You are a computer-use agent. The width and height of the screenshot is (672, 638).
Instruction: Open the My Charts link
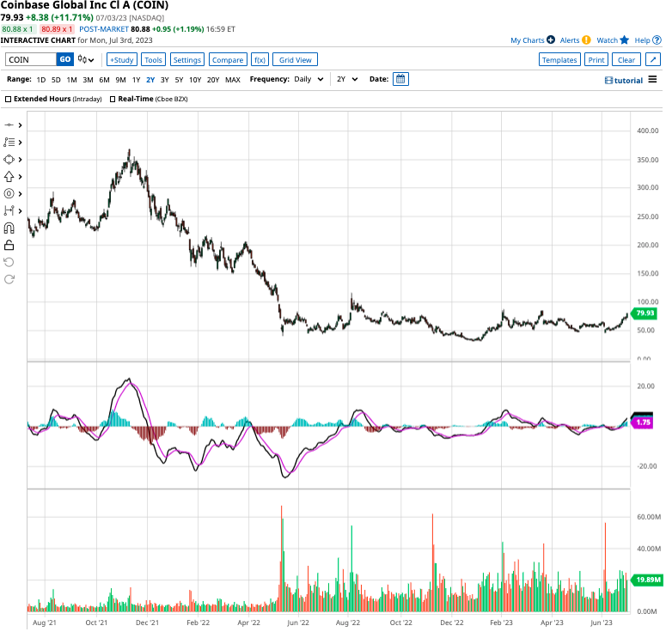[x=527, y=40]
